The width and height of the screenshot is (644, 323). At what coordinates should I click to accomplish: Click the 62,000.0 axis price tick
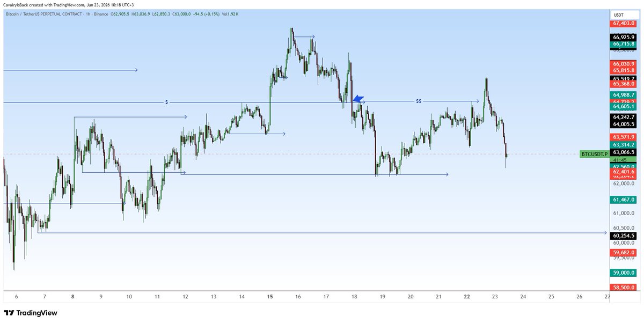624,183
